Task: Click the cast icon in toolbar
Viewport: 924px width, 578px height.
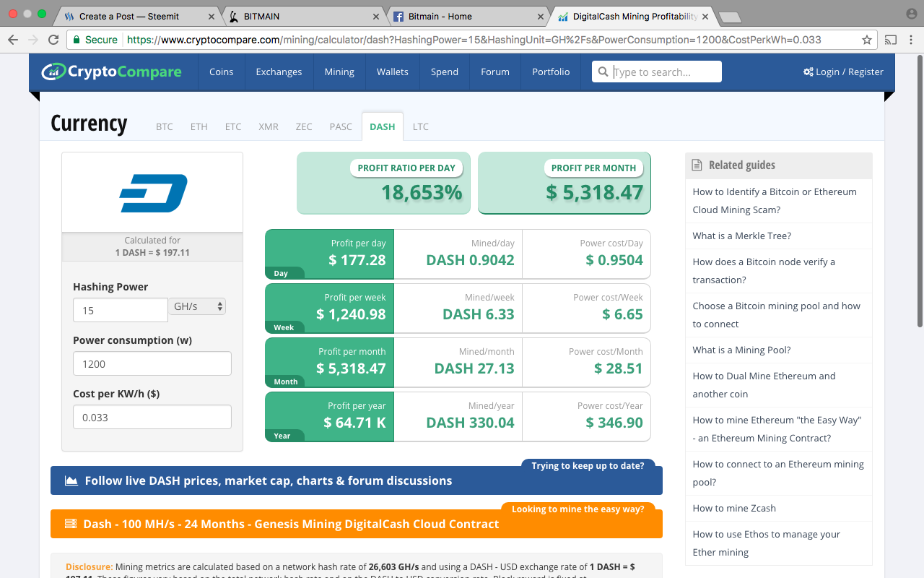Action: (891, 40)
